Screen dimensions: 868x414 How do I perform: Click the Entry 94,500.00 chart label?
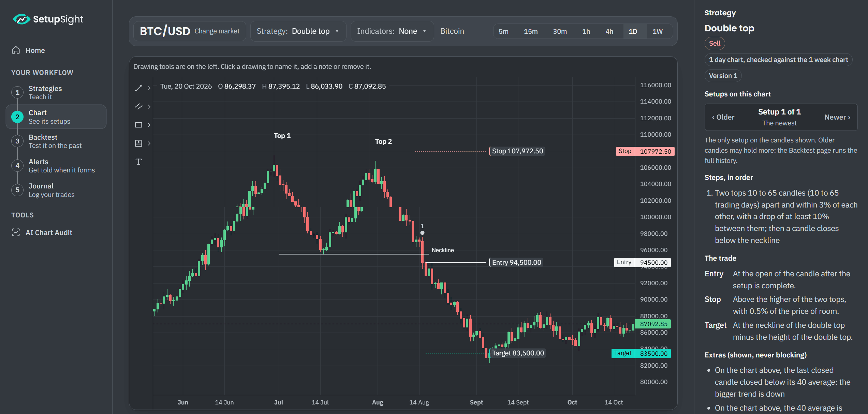coord(516,262)
